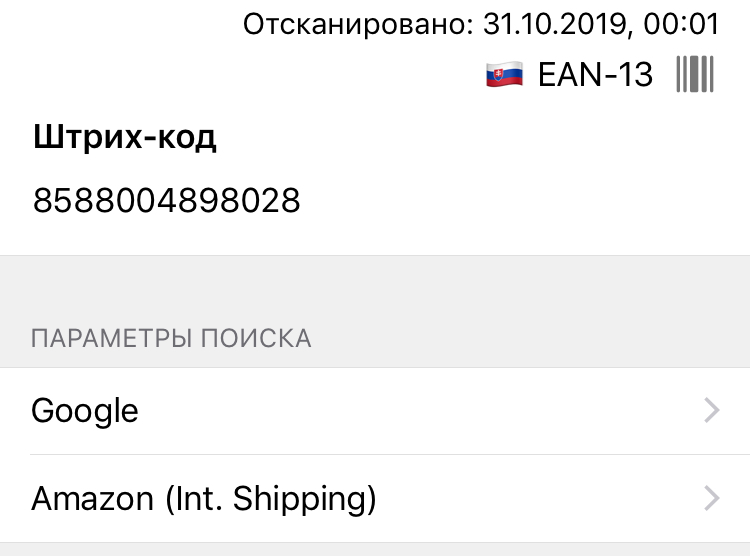Tap the scan date 31.10.2019
This screenshot has width=750, height=556.
[554, 24]
